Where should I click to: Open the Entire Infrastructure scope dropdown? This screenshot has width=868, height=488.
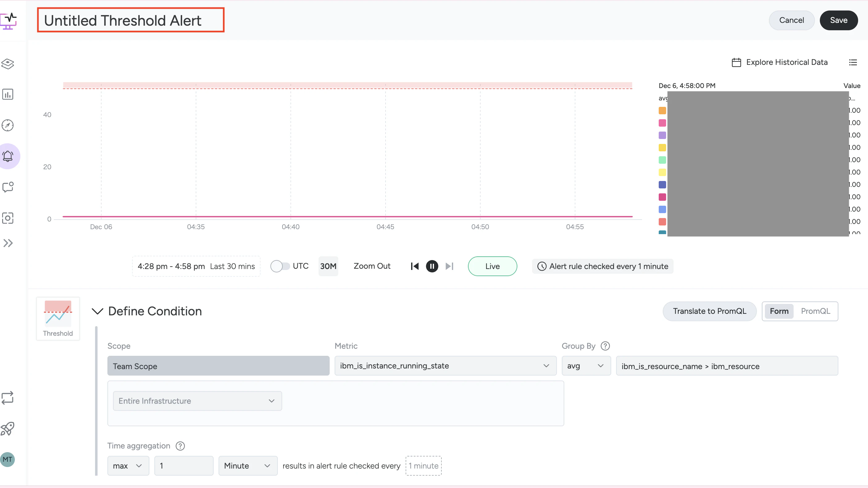pyautogui.click(x=197, y=401)
